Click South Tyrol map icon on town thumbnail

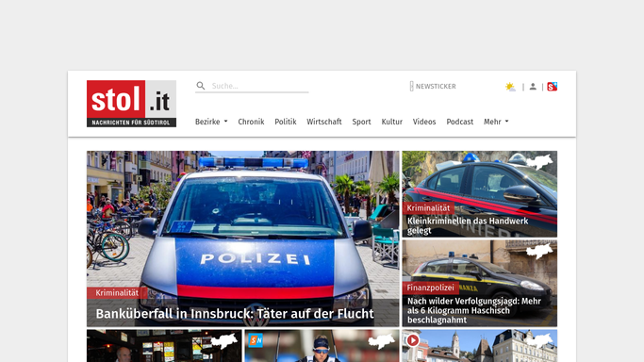tap(539, 340)
